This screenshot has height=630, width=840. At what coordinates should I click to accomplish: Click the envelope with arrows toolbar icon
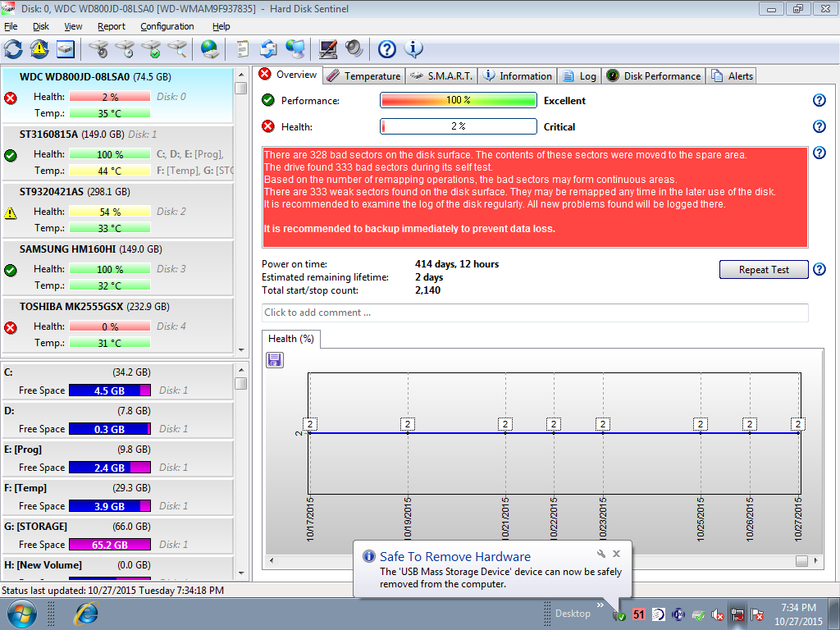[268, 49]
